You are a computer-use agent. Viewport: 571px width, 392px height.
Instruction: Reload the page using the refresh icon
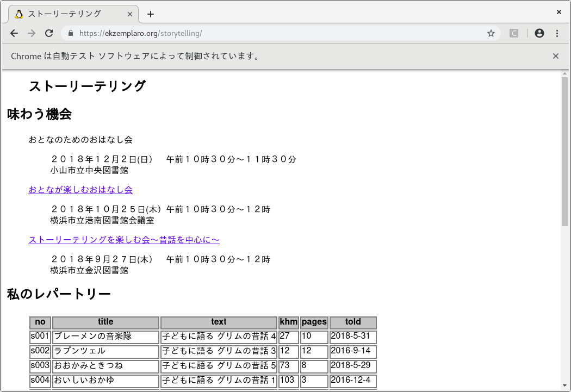tap(49, 33)
